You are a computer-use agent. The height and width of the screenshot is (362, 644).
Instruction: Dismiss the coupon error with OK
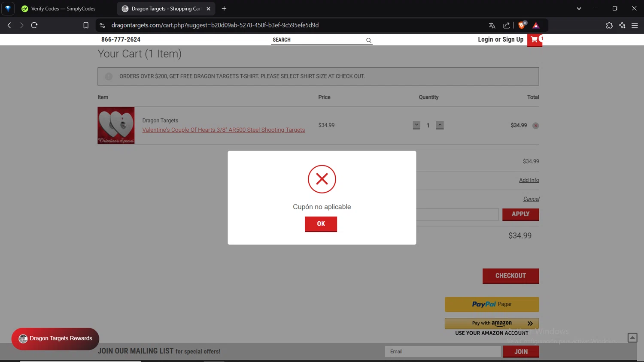coord(321,224)
